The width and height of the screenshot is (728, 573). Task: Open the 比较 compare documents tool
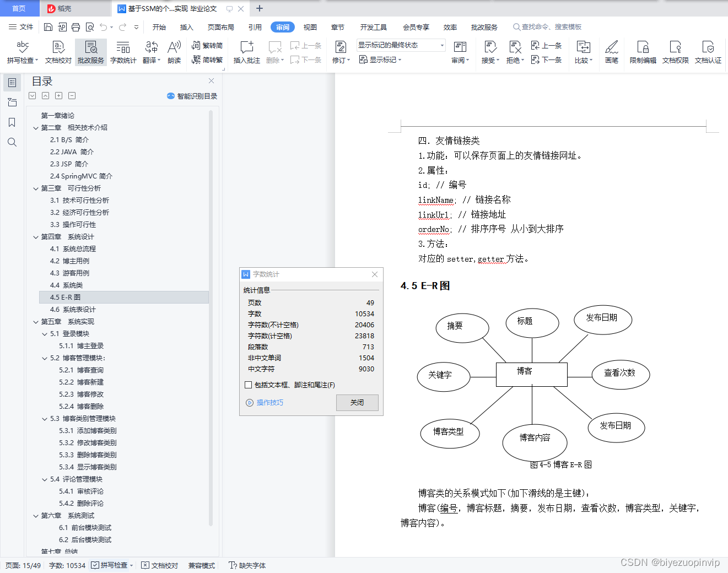pyautogui.click(x=583, y=52)
